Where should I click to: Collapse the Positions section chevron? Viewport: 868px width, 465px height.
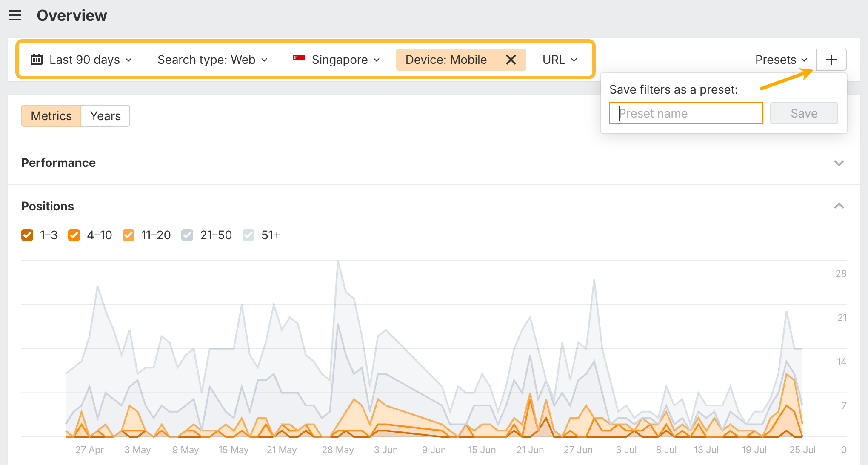point(839,206)
